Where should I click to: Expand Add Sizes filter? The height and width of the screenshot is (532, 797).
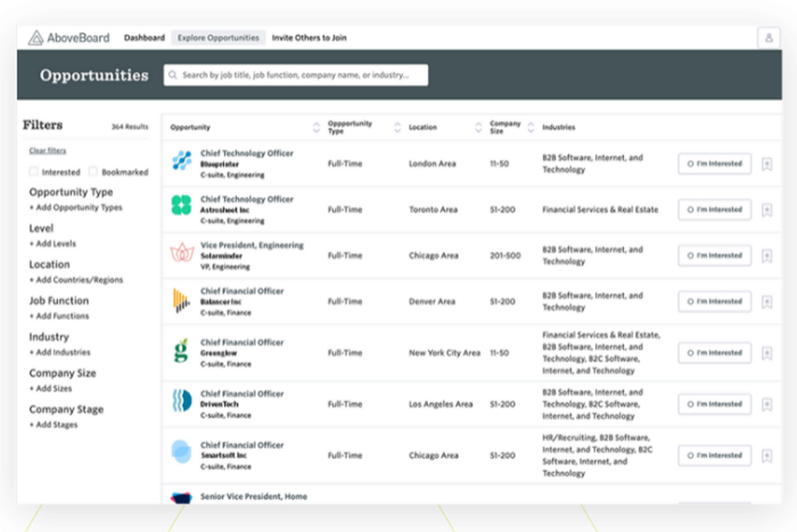pyautogui.click(x=50, y=388)
